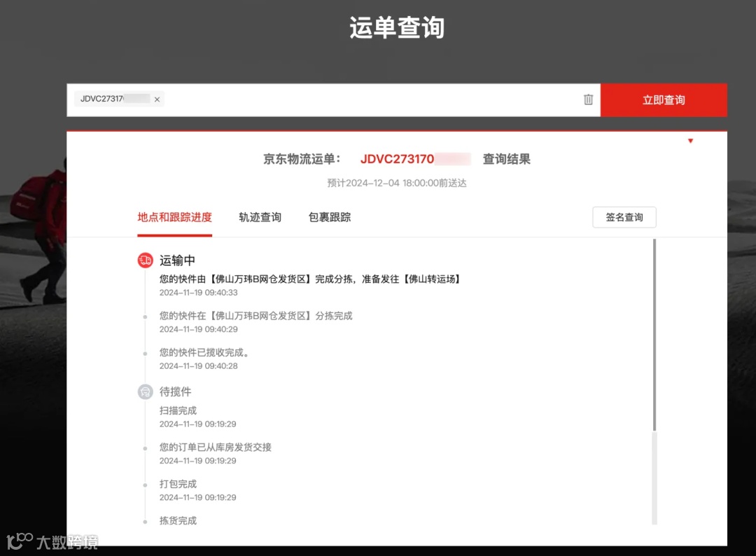Image resolution: width=756 pixels, height=556 pixels.
Task: Click the estimated delivery text 预计2024-12-04
Action: pos(397,183)
